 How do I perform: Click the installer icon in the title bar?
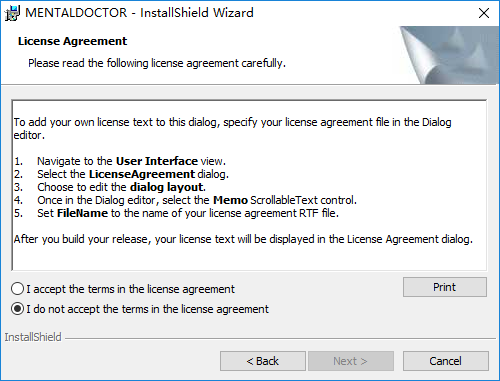(12, 13)
